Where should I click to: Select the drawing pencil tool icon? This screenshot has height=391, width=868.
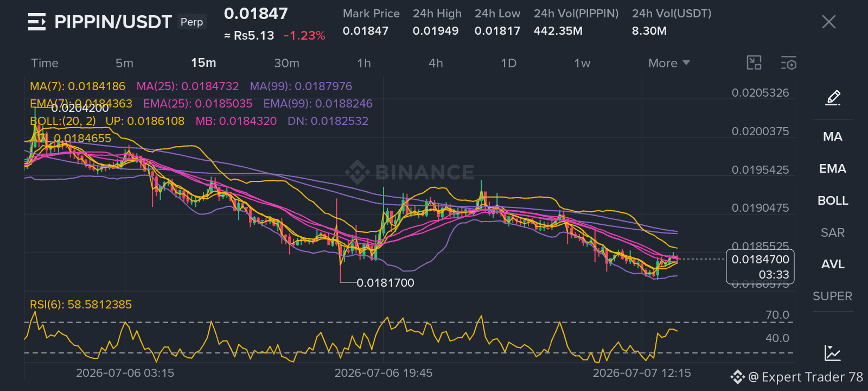click(833, 98)
